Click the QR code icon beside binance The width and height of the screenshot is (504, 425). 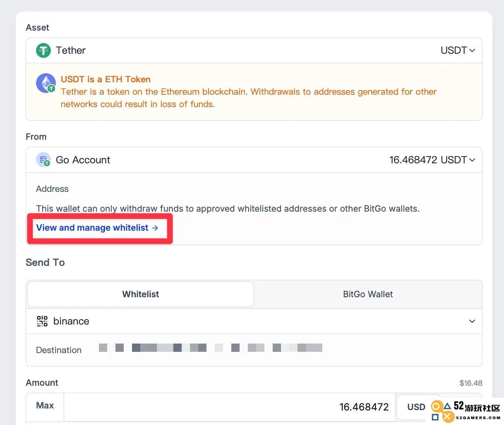click(42, 321)
